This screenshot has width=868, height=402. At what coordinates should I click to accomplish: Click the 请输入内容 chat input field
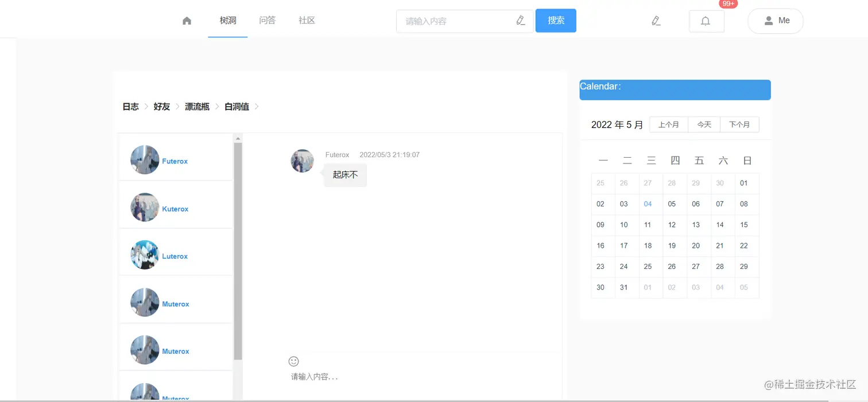(313, 376)
